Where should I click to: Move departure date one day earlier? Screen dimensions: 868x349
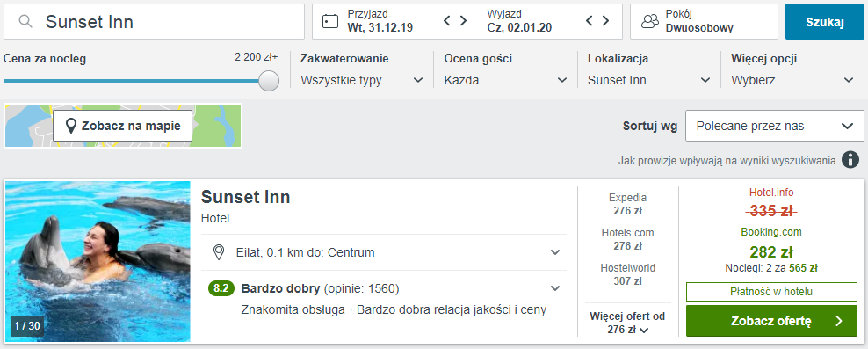tap(590, 21)
